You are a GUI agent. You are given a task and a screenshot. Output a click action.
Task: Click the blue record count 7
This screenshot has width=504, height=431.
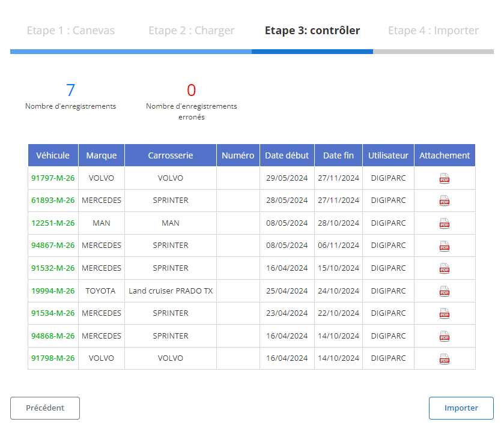(70, 90)
